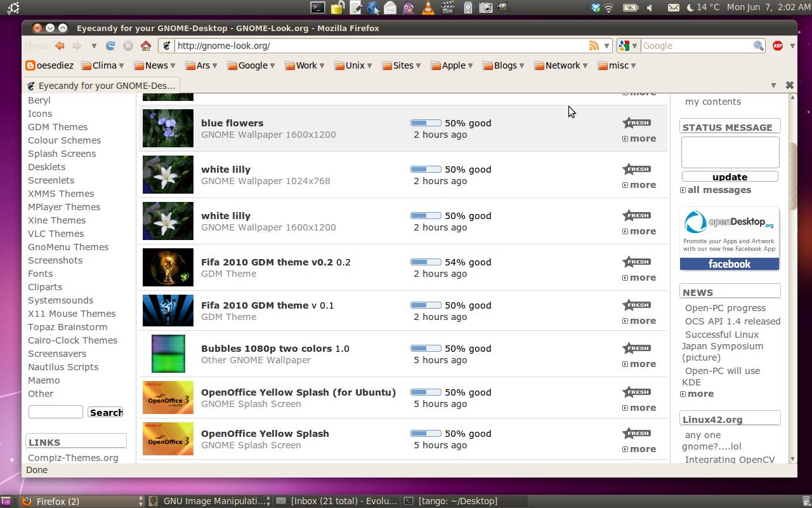Expand the Work bookmarks folder
Image resolution: width=812 pixels, height=508 pixels.
coord(305,65)
